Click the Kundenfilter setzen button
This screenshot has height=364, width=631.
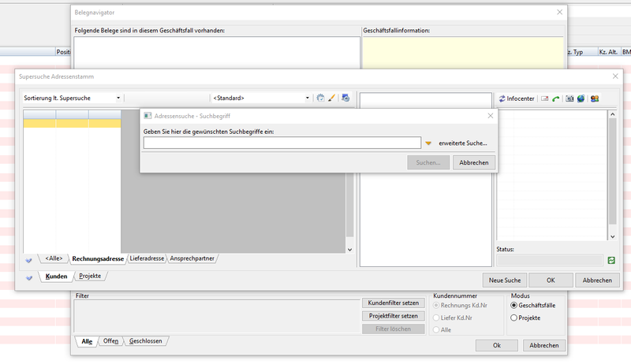point(394,303)
